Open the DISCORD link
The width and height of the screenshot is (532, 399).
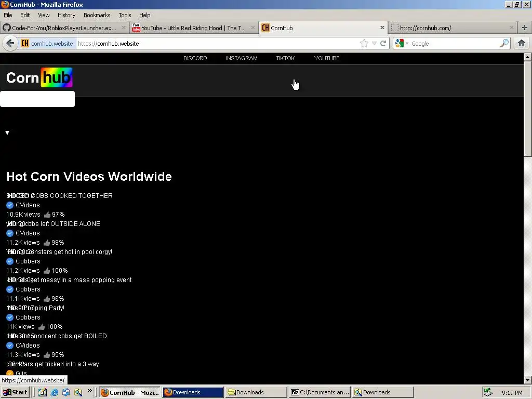pos(195,58)
